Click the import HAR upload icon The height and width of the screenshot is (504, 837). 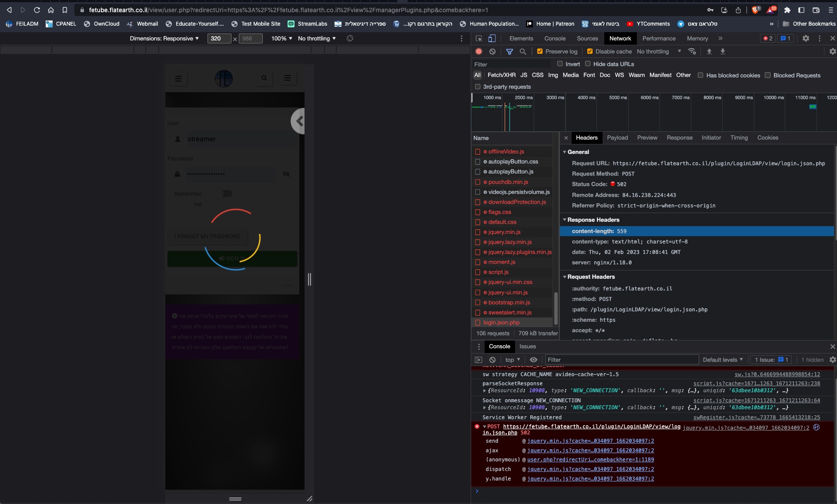click(709, 51)
